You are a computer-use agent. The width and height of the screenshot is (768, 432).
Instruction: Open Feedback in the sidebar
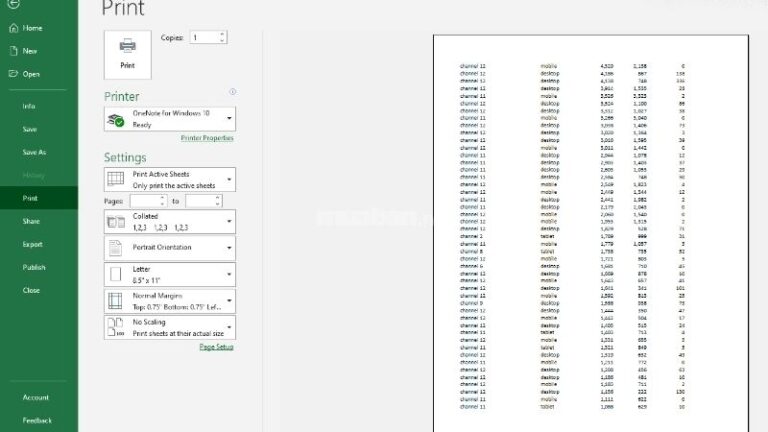(39, 420)
